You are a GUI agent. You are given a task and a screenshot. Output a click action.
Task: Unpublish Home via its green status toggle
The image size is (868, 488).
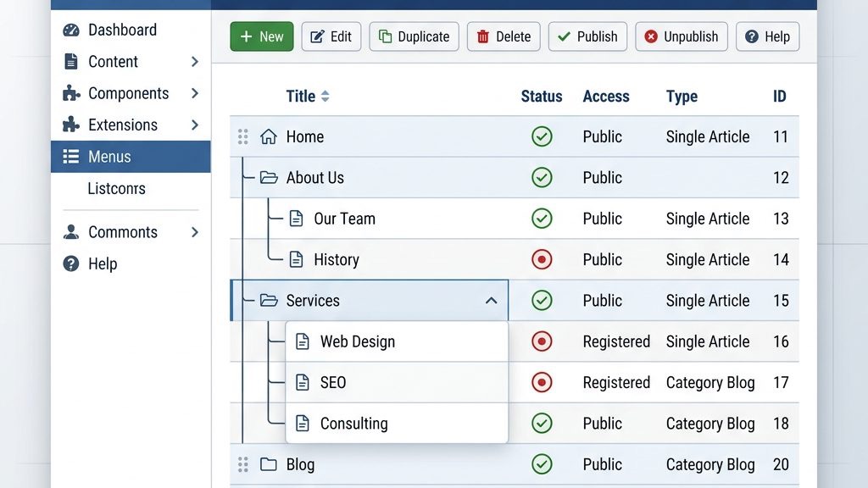point(542,136)
